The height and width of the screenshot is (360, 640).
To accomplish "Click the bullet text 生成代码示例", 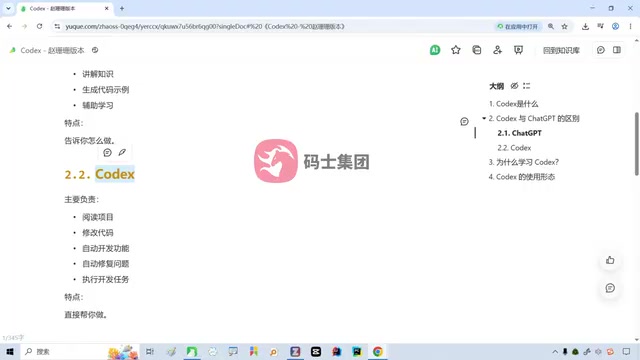I will (x=105, y=90).
